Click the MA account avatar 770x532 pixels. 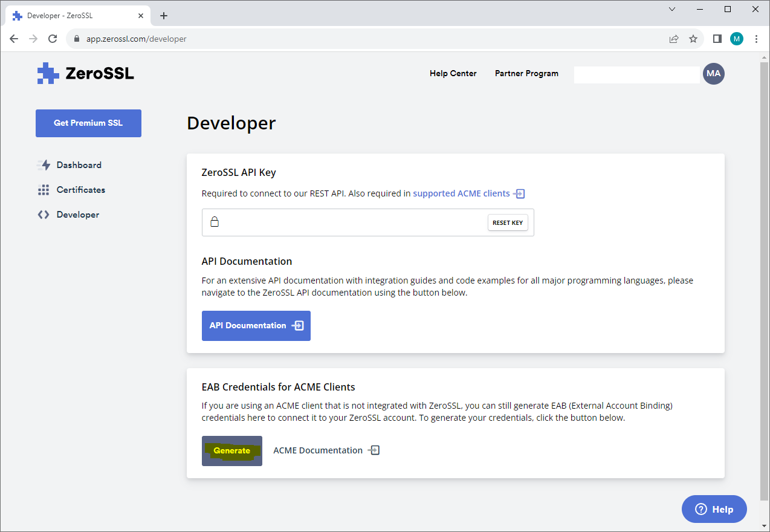tap(714, 73)
